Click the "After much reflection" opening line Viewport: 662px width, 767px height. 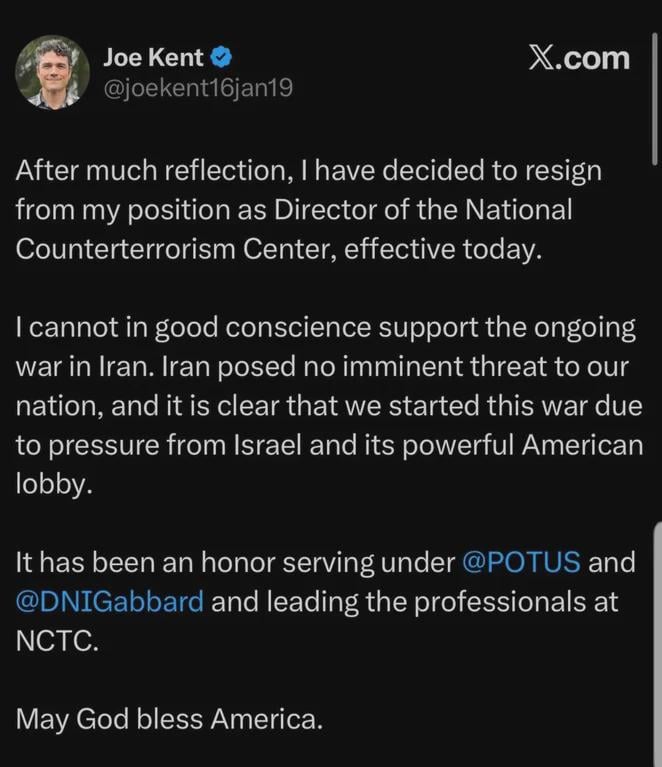click(142, 171)
